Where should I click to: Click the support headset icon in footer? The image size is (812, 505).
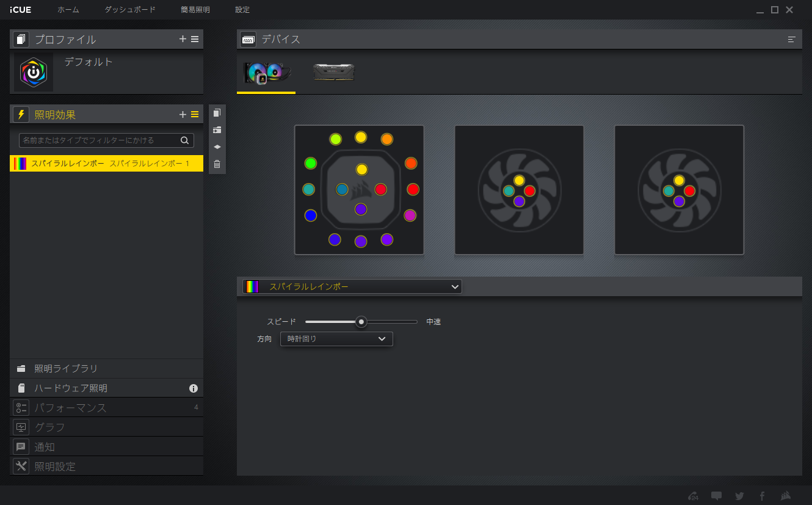coord(693,496)
